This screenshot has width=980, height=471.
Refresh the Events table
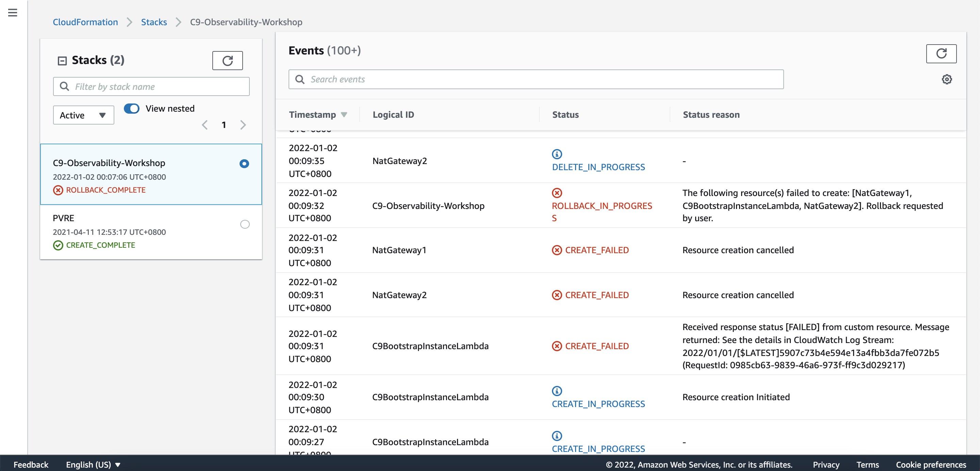[x=941, y=54]
